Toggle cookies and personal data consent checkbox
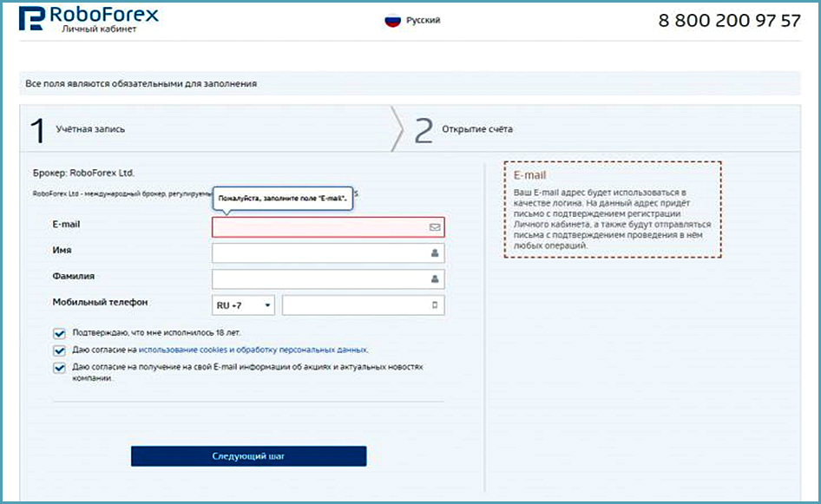The height and width of the screenshot is (504, 821). (60, 350)
